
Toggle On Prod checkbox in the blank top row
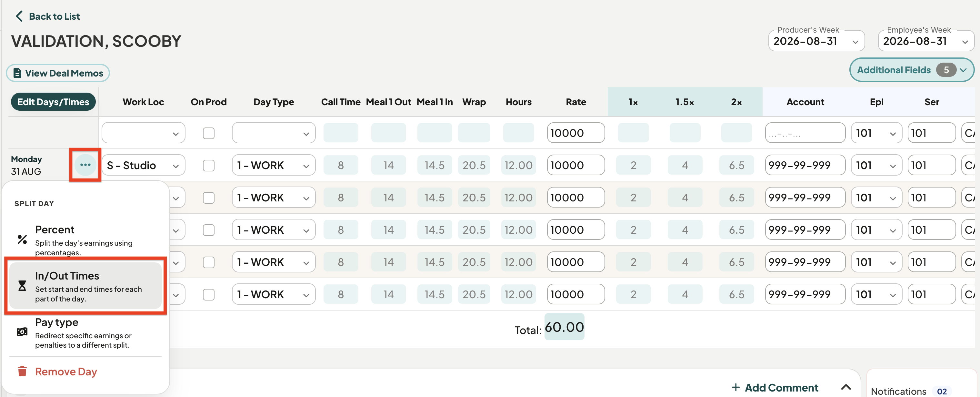click(208, 133)
